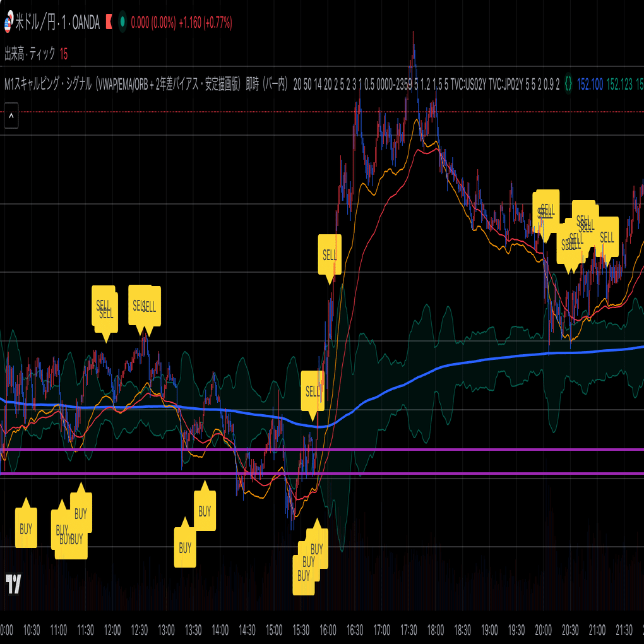Click the 17:30 time axis label

(x=408, y=629)
